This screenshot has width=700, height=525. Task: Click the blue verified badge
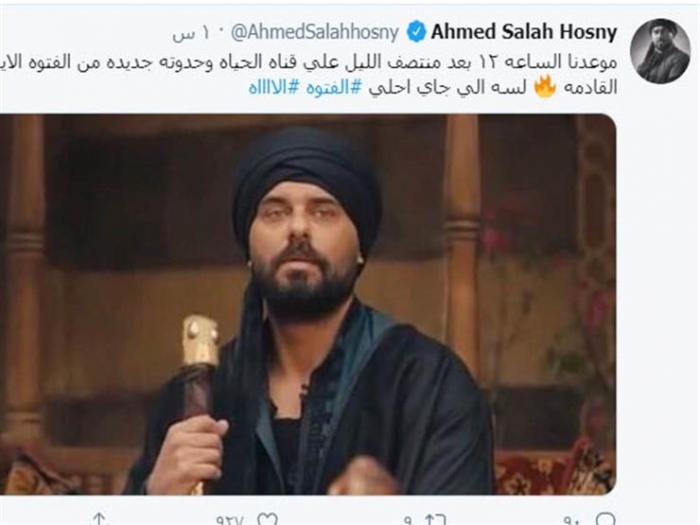tap(417, 32)
